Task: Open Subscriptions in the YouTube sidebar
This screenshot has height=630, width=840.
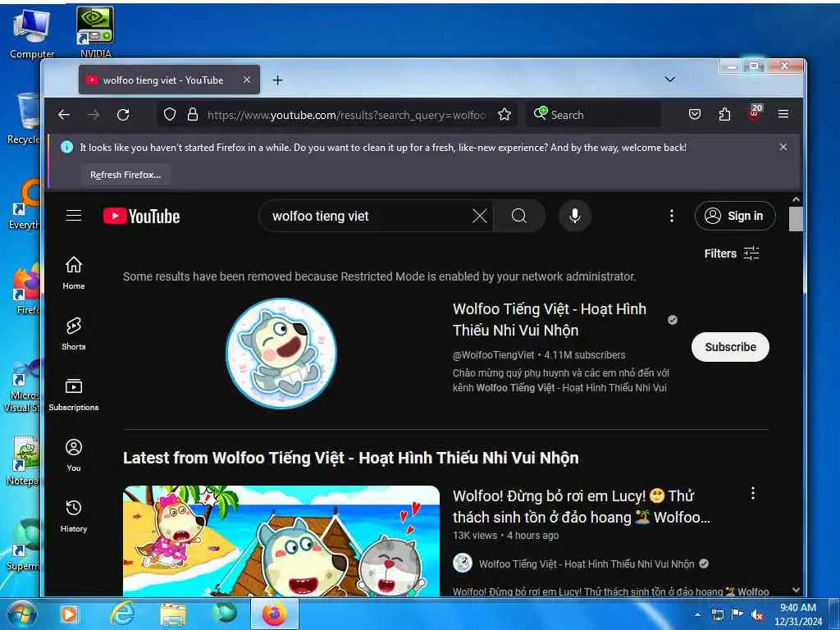Action: 73,395
